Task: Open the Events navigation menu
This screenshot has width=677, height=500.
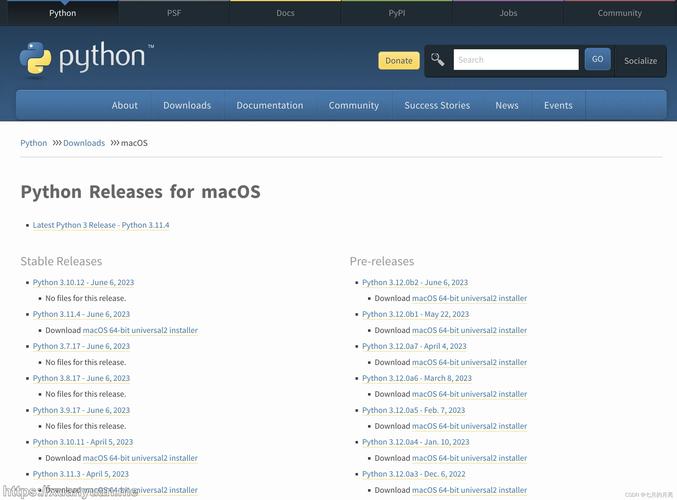Action: click(558, 105)
